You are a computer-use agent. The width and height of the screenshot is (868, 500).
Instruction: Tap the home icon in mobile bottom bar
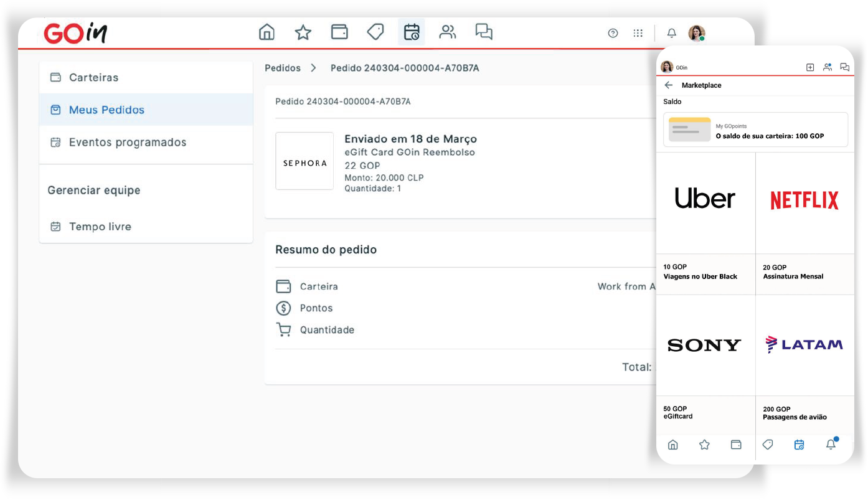672,445
